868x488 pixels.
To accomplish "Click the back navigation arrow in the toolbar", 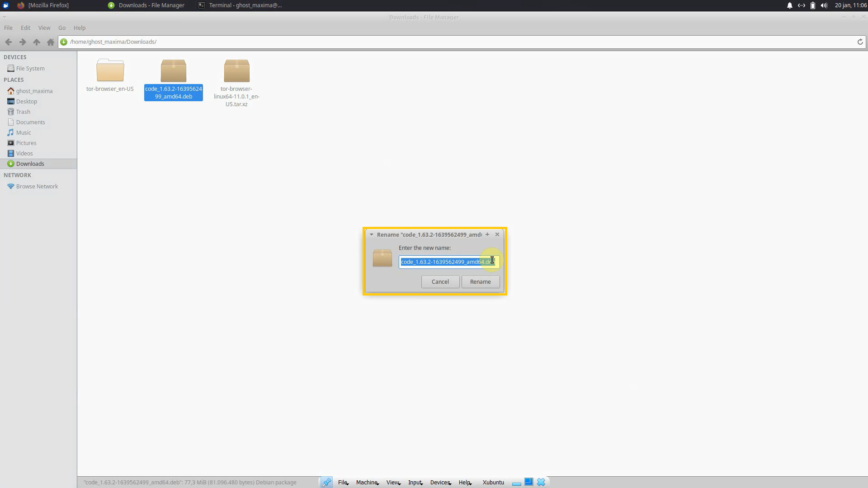I will click(8, 42).
